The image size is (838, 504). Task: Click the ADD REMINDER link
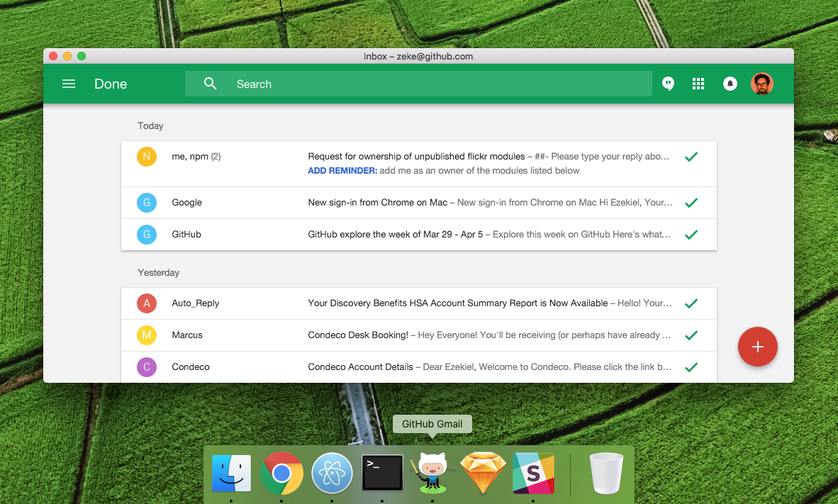(x=342, y=171)
